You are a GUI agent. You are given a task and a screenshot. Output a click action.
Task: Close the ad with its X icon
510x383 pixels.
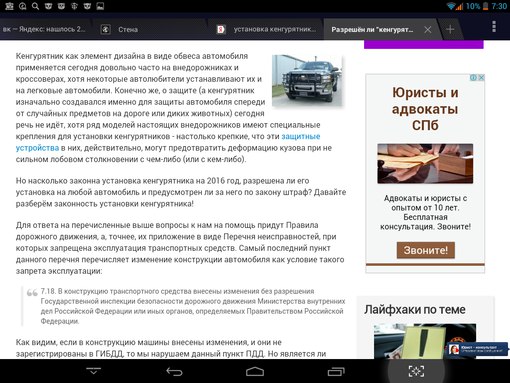[481, 77]
